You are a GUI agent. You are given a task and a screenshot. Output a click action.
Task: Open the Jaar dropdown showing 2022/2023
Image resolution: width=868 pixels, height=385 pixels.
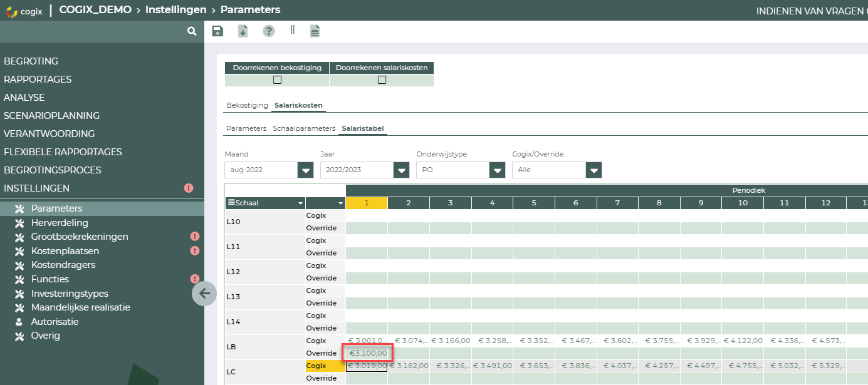click(402, 170)
